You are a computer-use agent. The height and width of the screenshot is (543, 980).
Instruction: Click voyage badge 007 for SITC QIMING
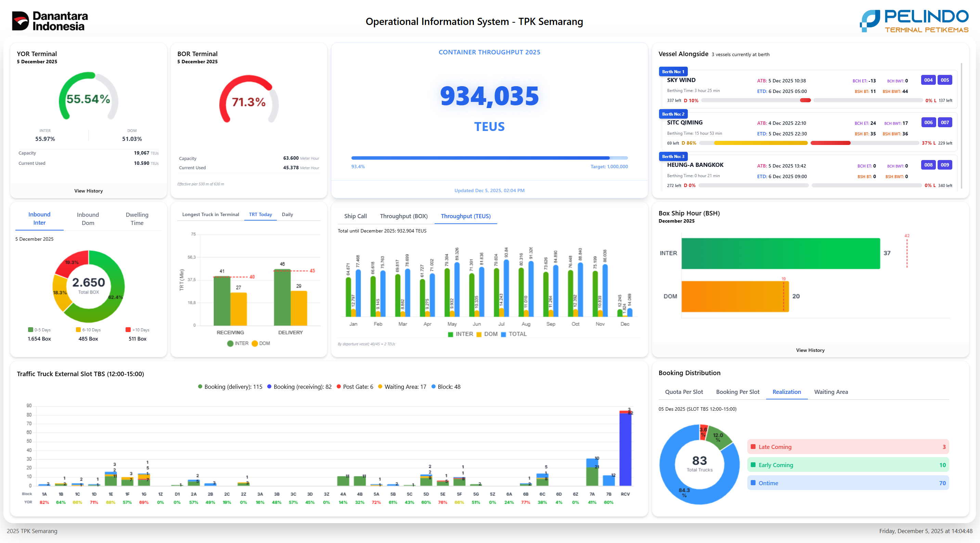coord(945,122)
